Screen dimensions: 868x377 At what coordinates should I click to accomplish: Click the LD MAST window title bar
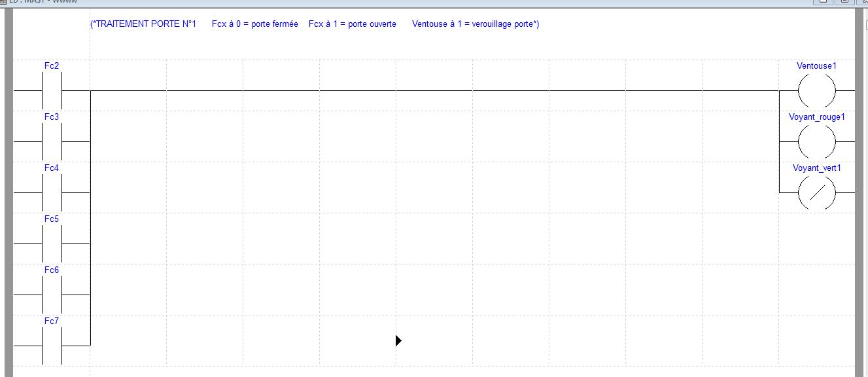(x=392, y=3)
